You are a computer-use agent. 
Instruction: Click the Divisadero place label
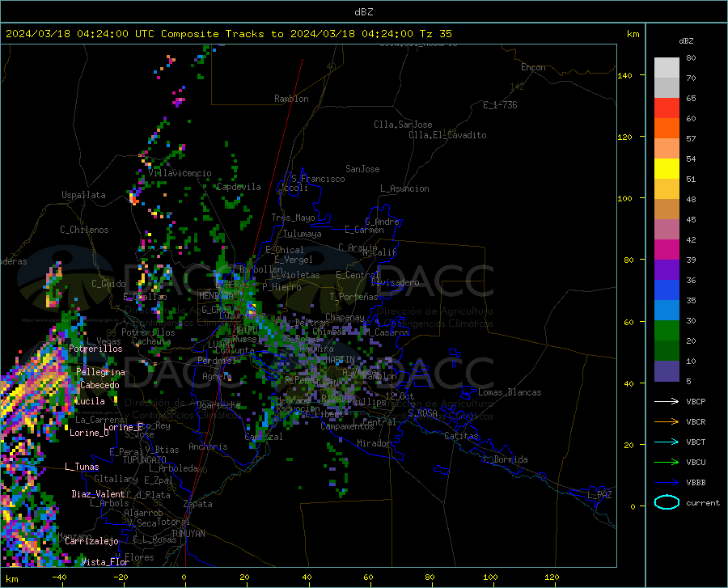[x=395, y=282]
